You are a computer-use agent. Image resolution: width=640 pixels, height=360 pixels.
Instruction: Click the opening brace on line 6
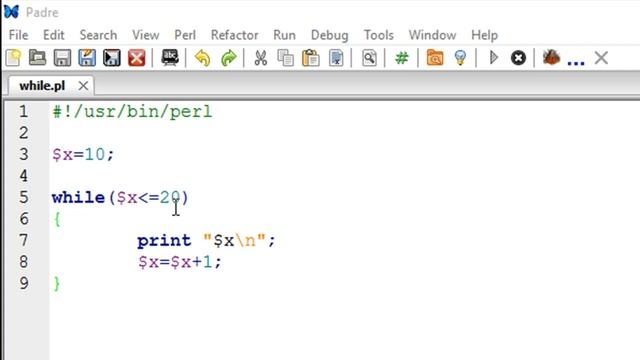tap(57, 220)
